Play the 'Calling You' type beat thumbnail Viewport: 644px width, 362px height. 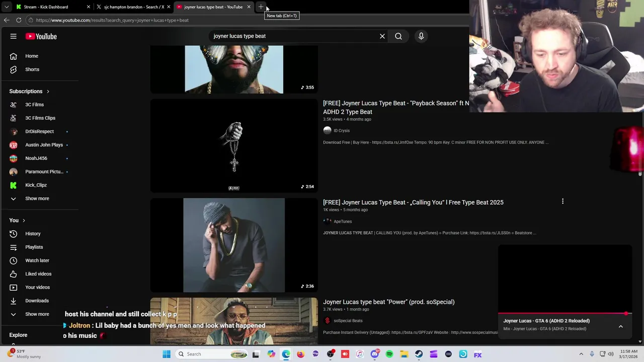234,245
